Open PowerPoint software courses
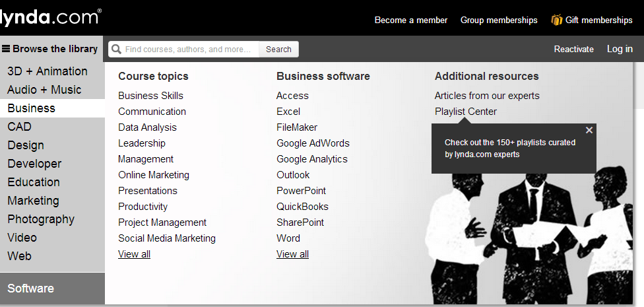 click(301, 191)
